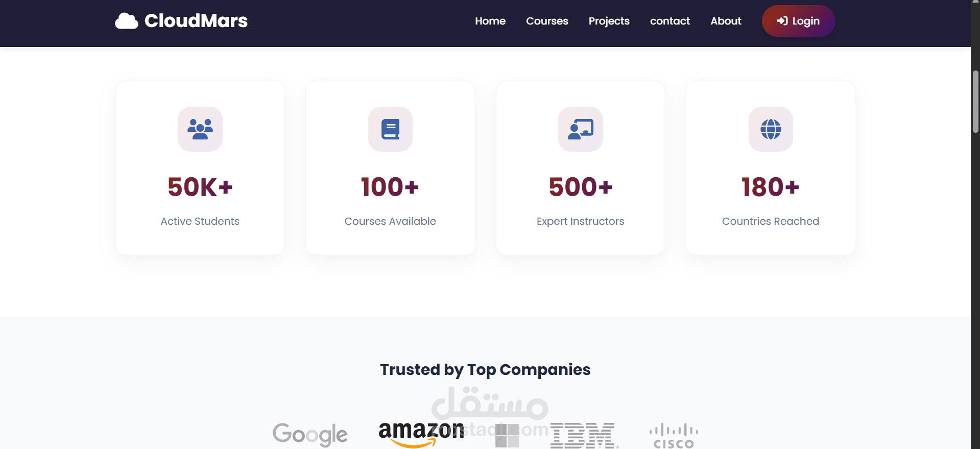This screenshot has width=980, height=449.
Task: Click the Amazon company logo
Action: pos(421,433)
